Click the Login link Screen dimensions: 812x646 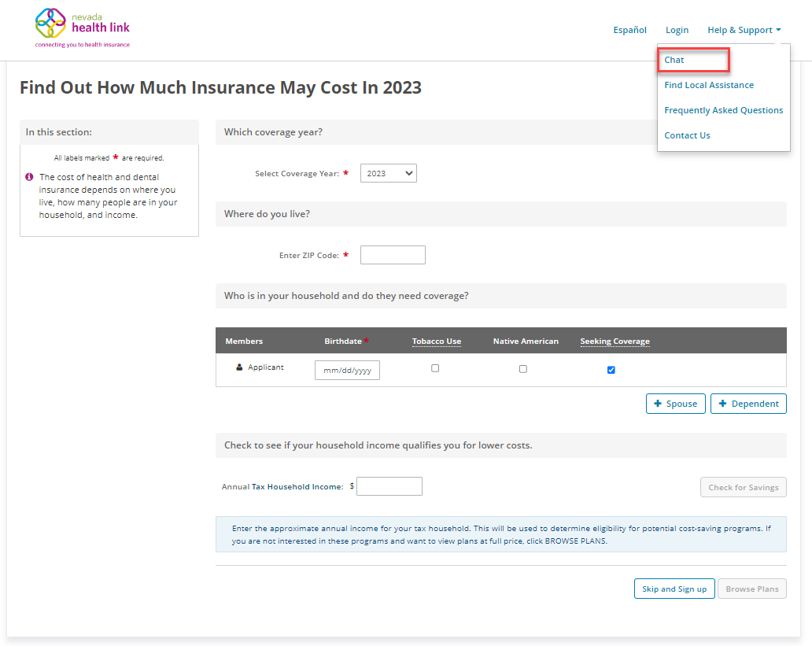pos(677,30)
